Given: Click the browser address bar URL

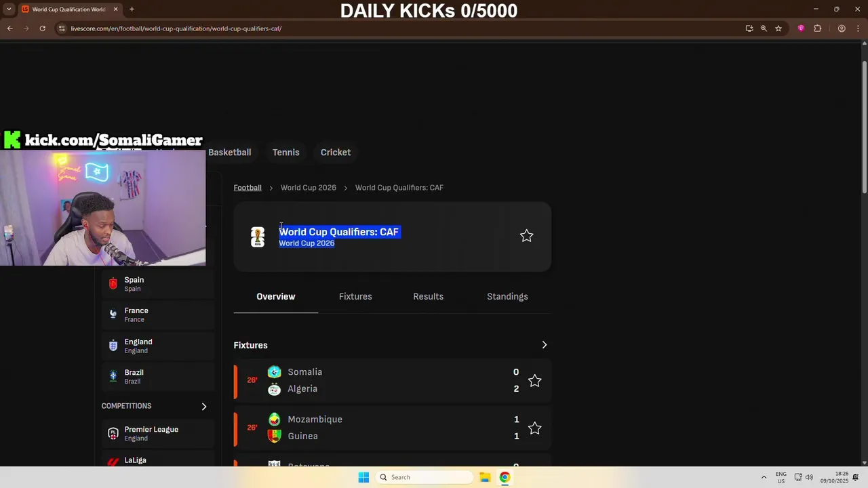Looking at the screenshot, I should 176,28.
